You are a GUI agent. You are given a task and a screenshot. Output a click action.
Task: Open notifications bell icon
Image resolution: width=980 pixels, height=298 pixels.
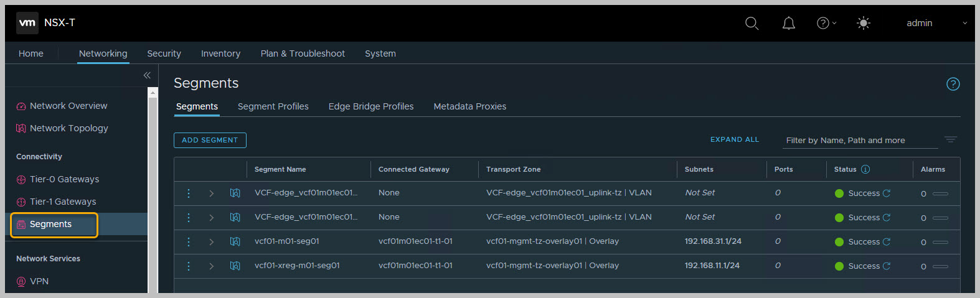coord(788,23)
